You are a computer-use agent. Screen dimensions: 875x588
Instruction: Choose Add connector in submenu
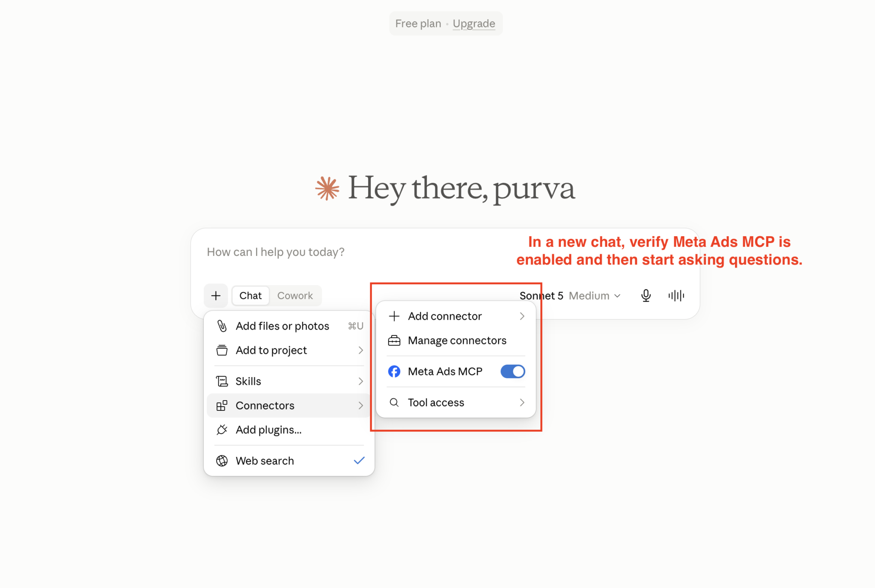[456, 316]
